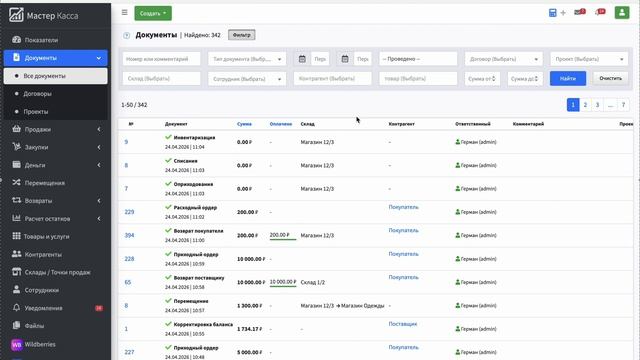Click the help question icon near Документы
This screenshot has width=640, height=360.
pyautogui.click(x=127, y=36)
